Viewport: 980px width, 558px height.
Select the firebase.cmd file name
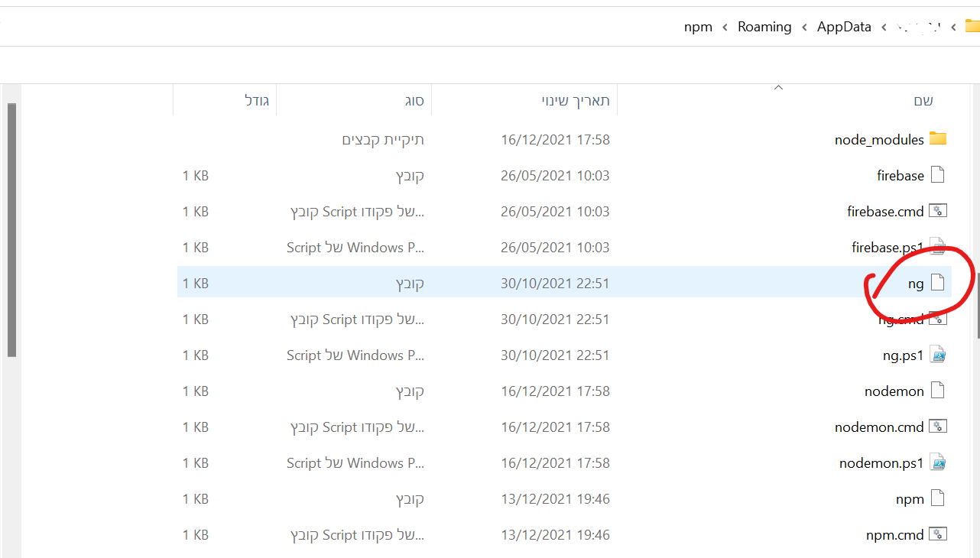click(x=885, y=212)
